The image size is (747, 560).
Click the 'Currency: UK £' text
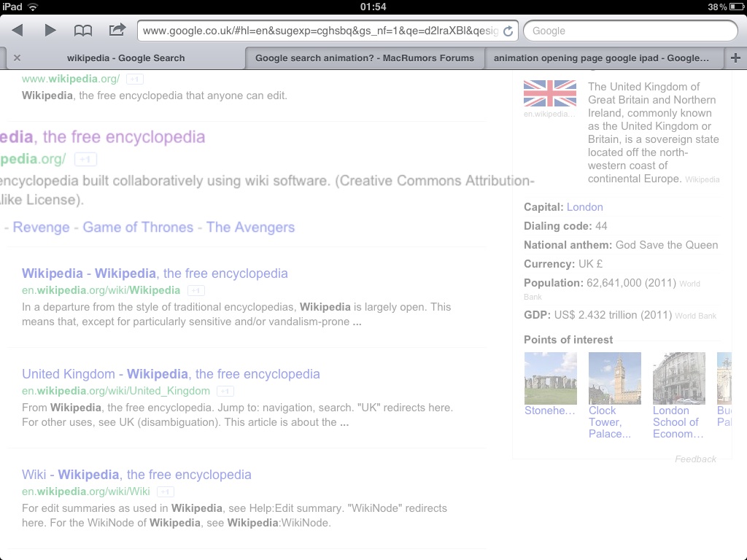pos(563,264)
